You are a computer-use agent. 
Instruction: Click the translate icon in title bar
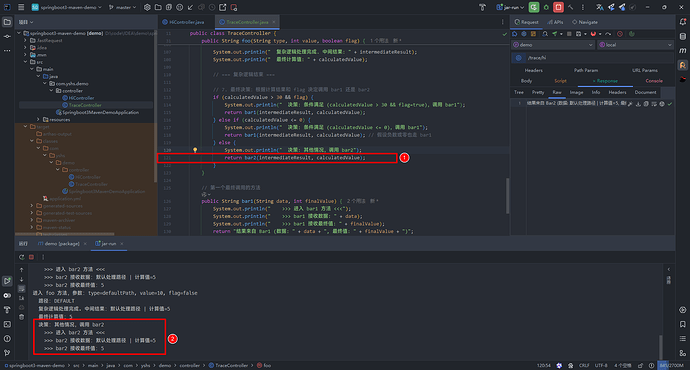(x=599, y=7)
